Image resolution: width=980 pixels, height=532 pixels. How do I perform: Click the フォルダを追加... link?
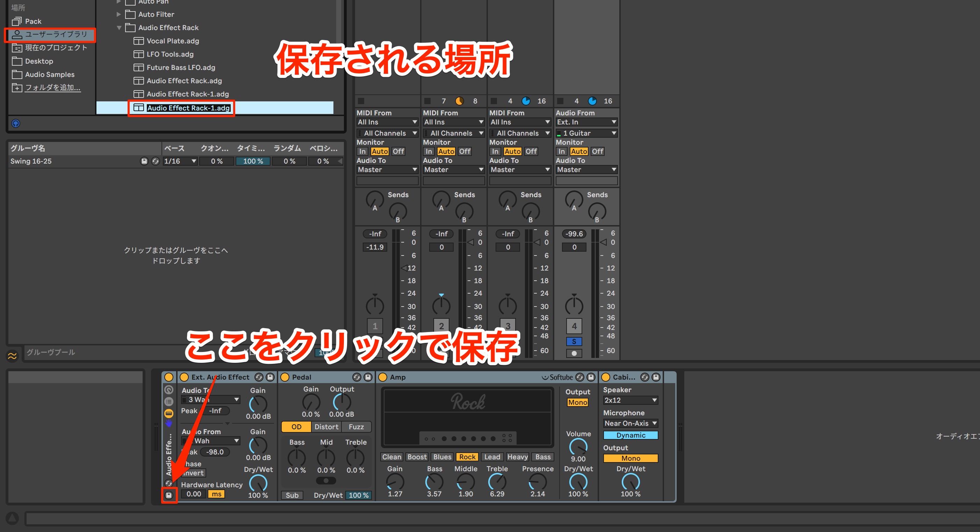click(52, 87)
